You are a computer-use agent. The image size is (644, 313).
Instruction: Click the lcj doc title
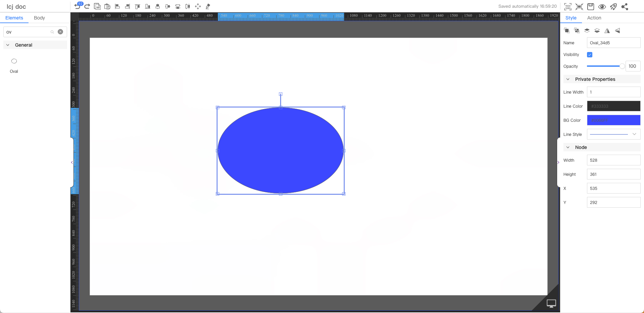(16, 6)
